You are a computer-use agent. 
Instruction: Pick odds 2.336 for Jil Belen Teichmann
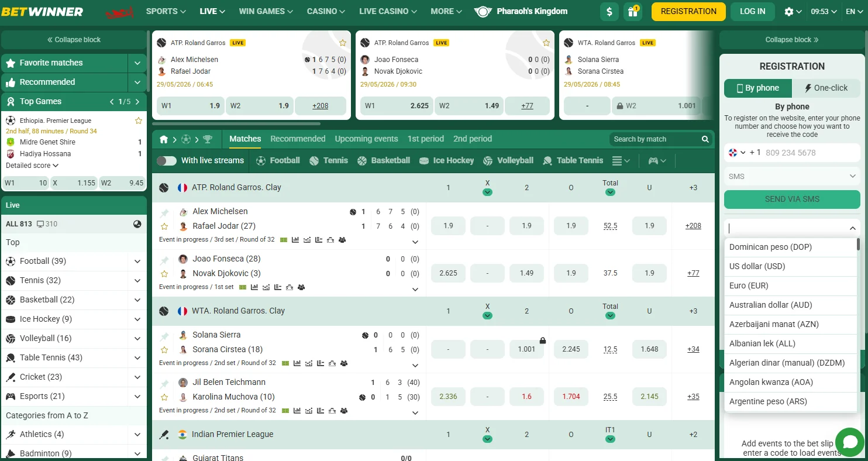pos(448,397)
